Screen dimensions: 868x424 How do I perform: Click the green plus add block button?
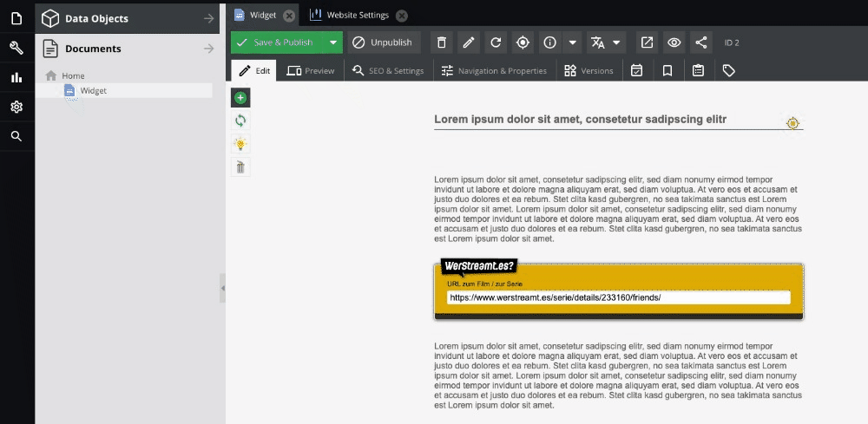click(240, 98)
